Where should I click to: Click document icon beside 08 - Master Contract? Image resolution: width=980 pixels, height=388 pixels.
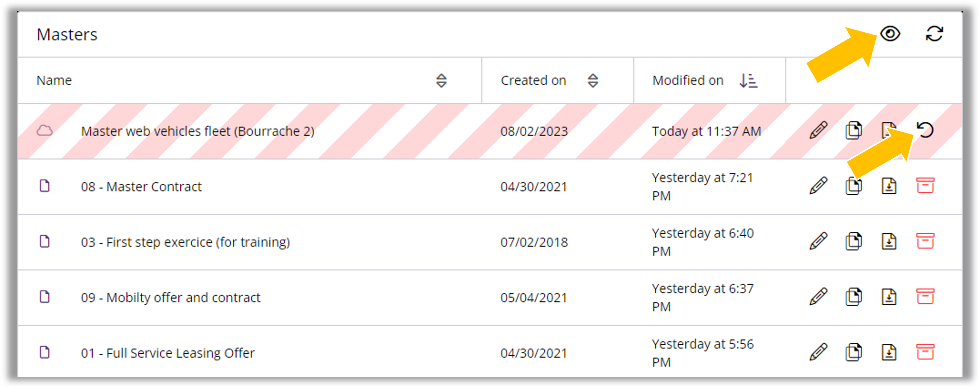(x=44, y=186)
